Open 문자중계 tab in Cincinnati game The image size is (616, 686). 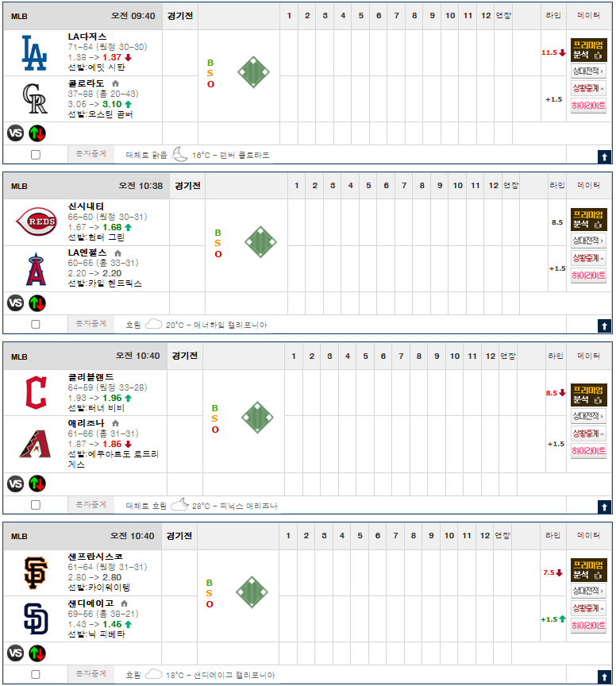90,324
